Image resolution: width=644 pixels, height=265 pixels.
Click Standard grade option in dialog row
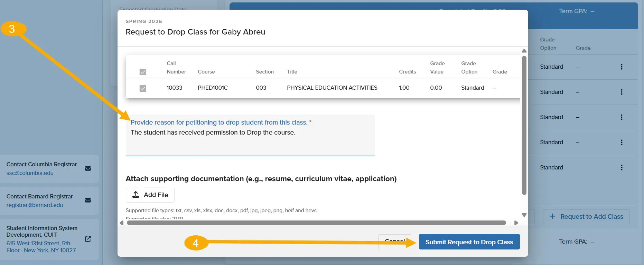(473, 88)
